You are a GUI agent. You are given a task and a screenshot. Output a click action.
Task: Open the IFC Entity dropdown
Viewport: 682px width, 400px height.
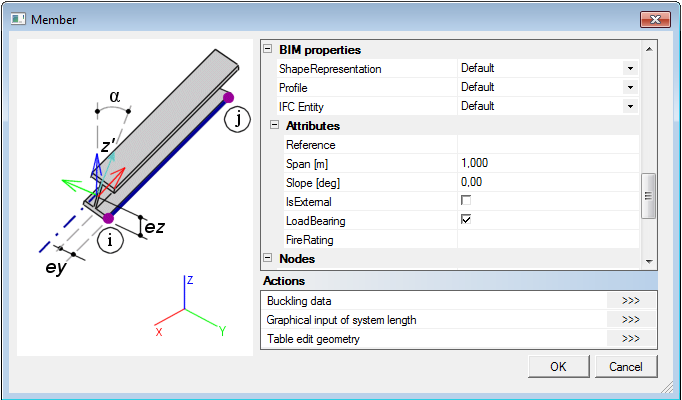click(x=630, y=107)
